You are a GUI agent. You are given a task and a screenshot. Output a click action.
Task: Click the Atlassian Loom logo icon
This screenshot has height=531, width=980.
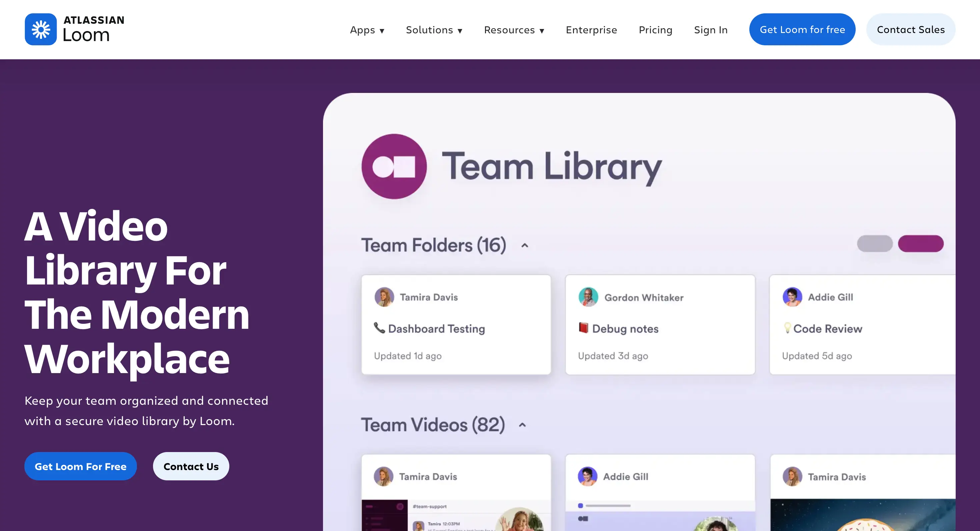pos(41,29)
